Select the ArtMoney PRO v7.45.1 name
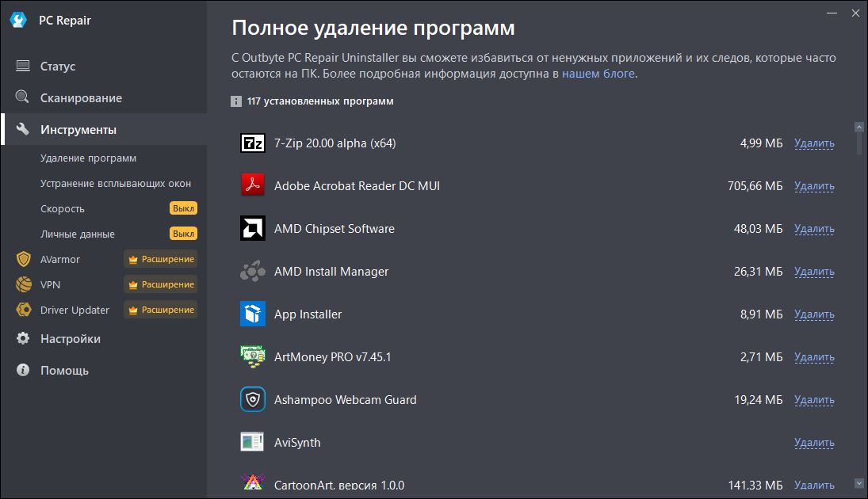Viewport: 868px width, 499px height. coord(333,356)
